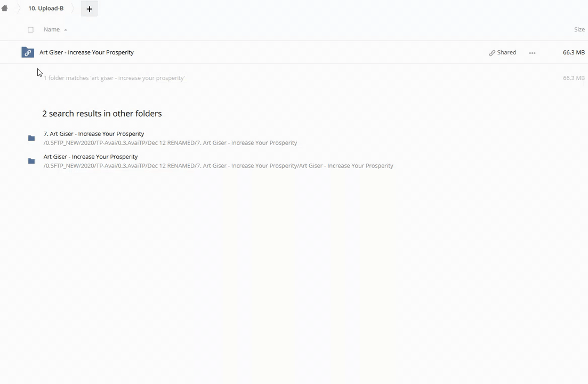Sort the file list by Size column

tap(579, 30)
